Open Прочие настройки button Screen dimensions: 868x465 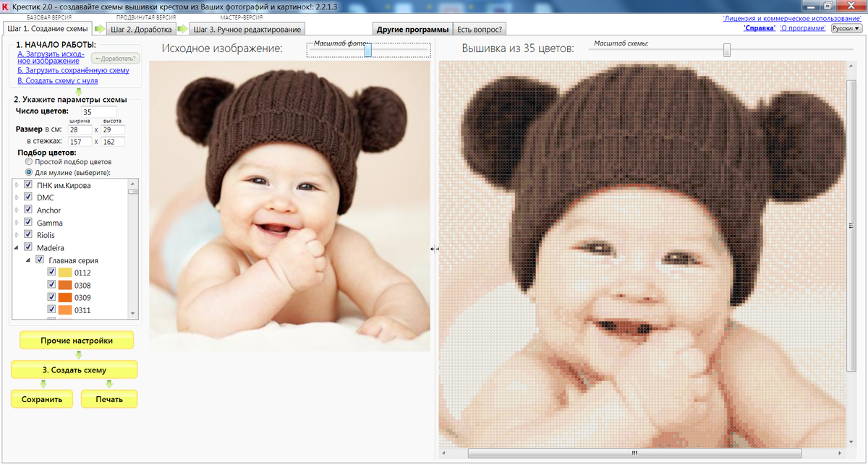tap(77, 341)
